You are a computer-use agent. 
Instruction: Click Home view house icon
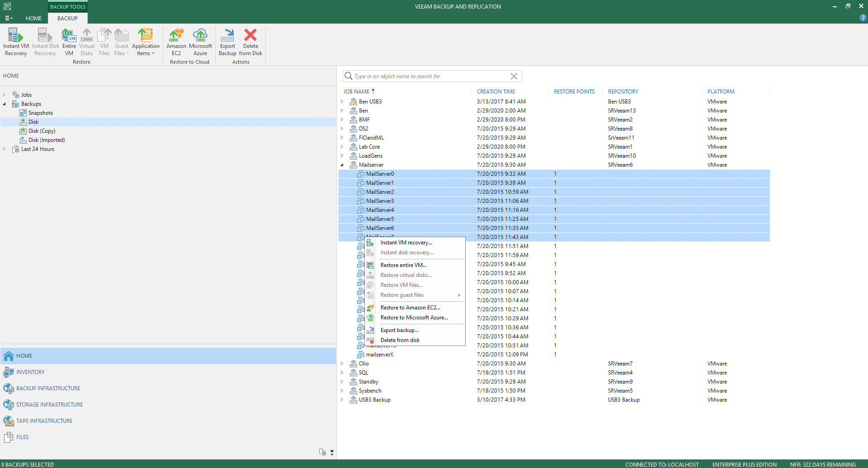tap(8, 356)
